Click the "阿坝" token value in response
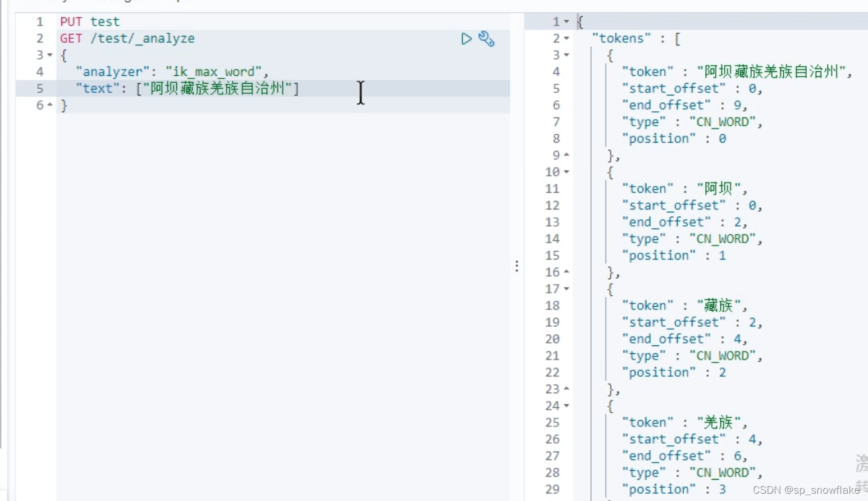 (719, 189)
